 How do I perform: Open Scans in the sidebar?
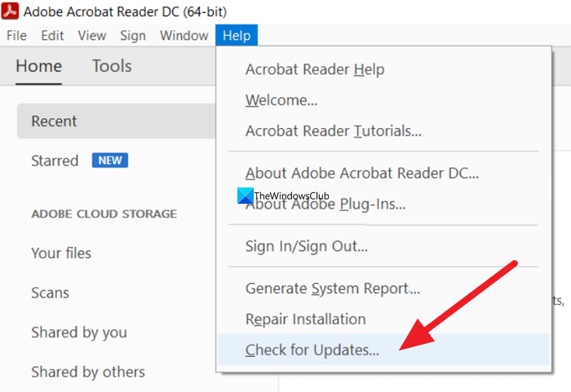pos(50,293)
